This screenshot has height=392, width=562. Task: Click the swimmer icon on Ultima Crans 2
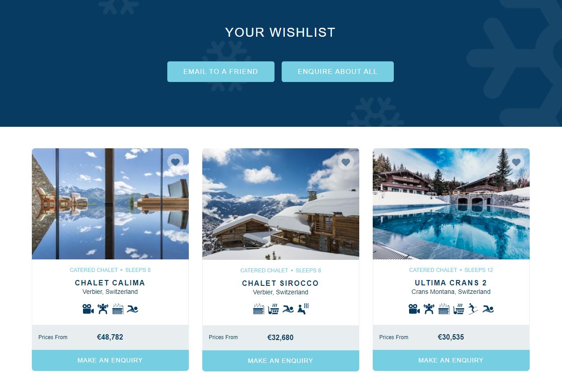click(488, 309)
